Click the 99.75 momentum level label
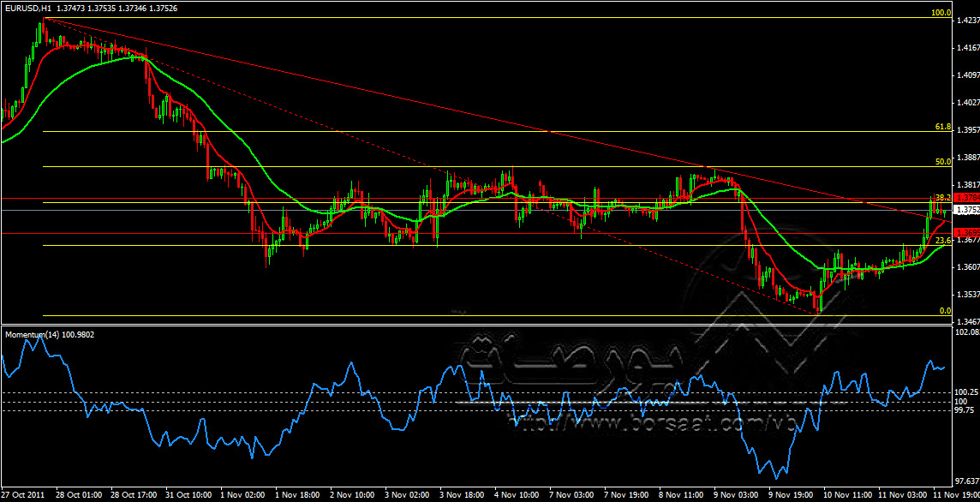 [966, 410]
